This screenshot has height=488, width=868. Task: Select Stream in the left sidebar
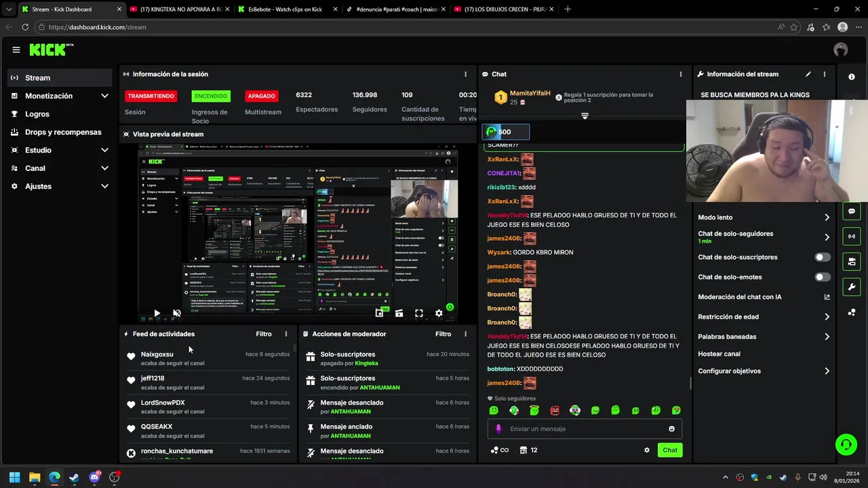tap(60, 78)
